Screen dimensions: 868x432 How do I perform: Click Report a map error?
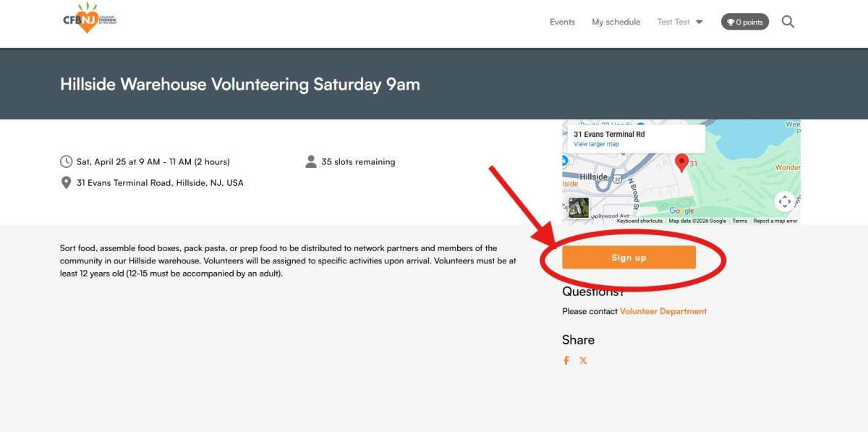coord(775,221)
